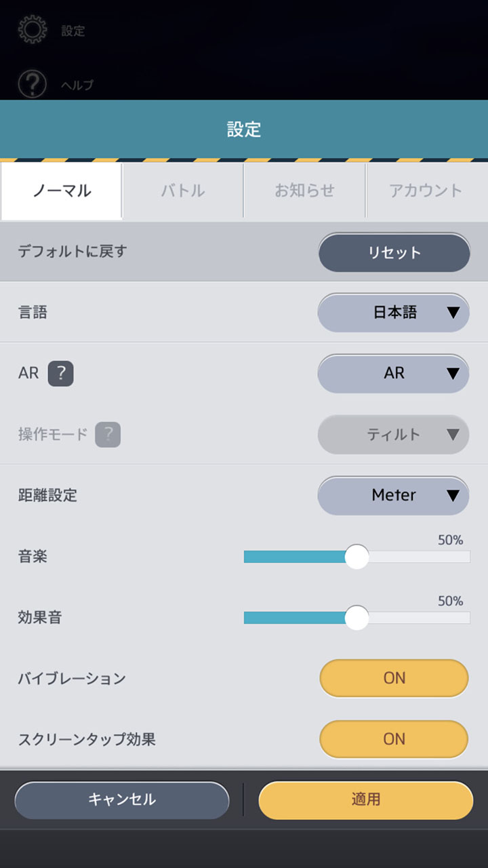Open the アカウント tab
488x868 pixels.
426,191
